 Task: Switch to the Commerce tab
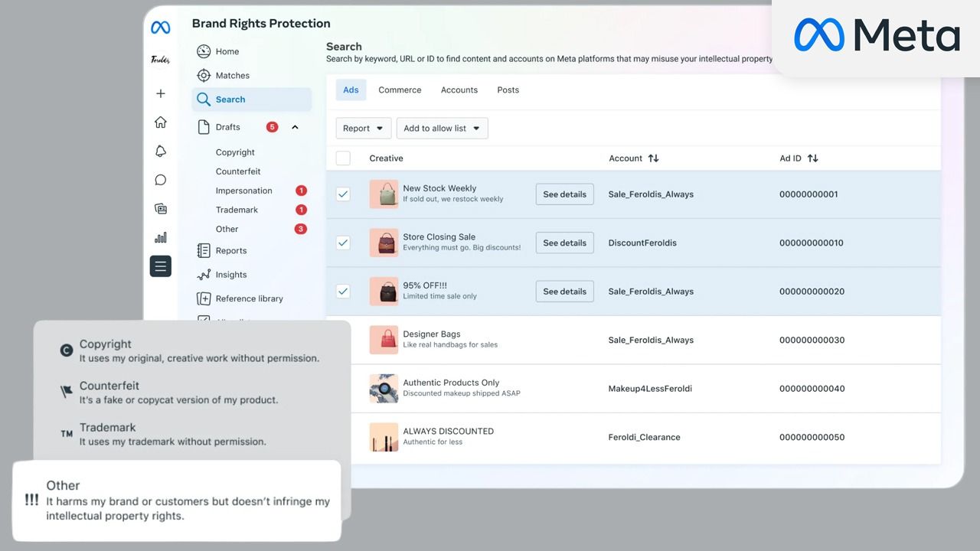[400, 90]
